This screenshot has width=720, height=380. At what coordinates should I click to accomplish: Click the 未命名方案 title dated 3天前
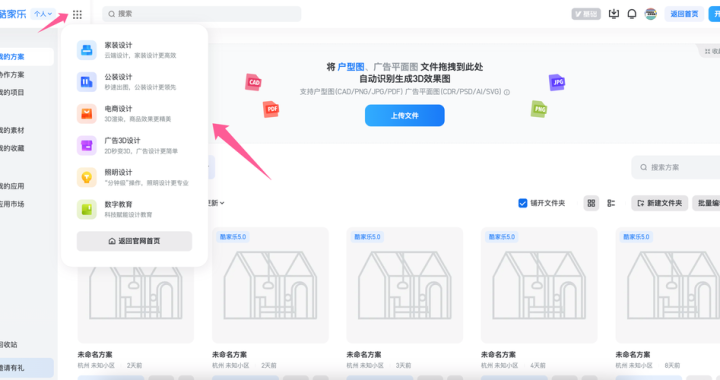364,354
